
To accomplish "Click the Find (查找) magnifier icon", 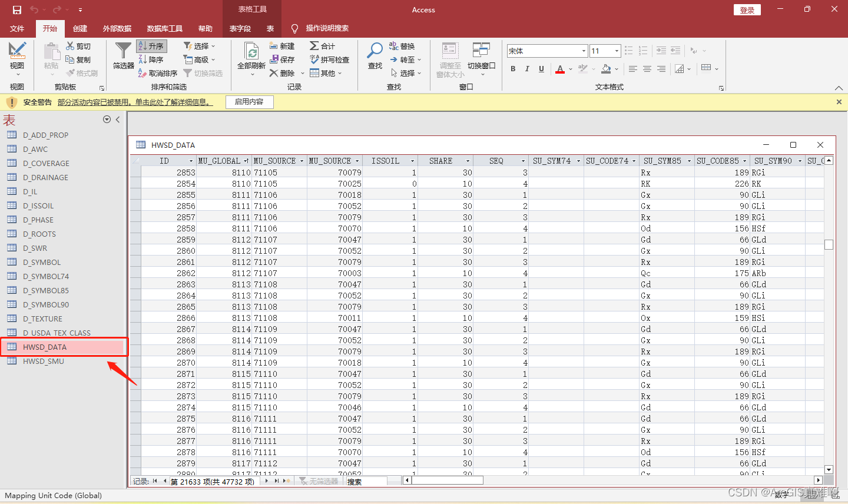I will [x=375, y=51].
